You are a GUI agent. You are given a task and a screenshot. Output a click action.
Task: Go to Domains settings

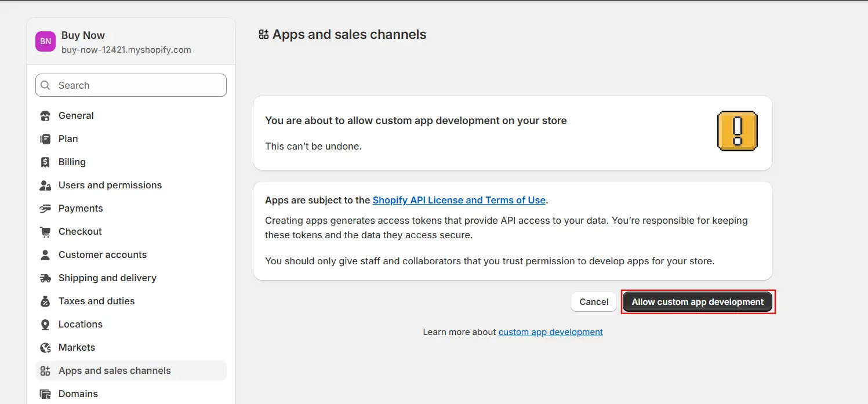click(x=78, y=394)
